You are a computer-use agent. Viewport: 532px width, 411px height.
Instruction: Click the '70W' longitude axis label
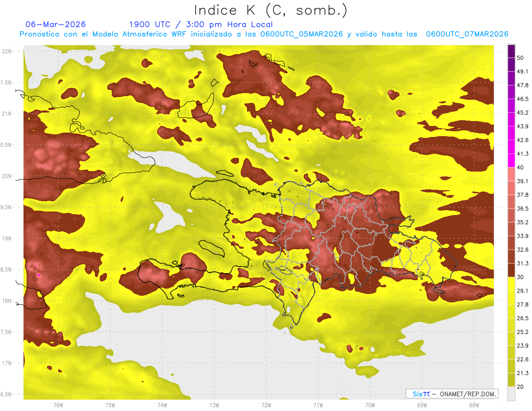(x=370, y=405)
